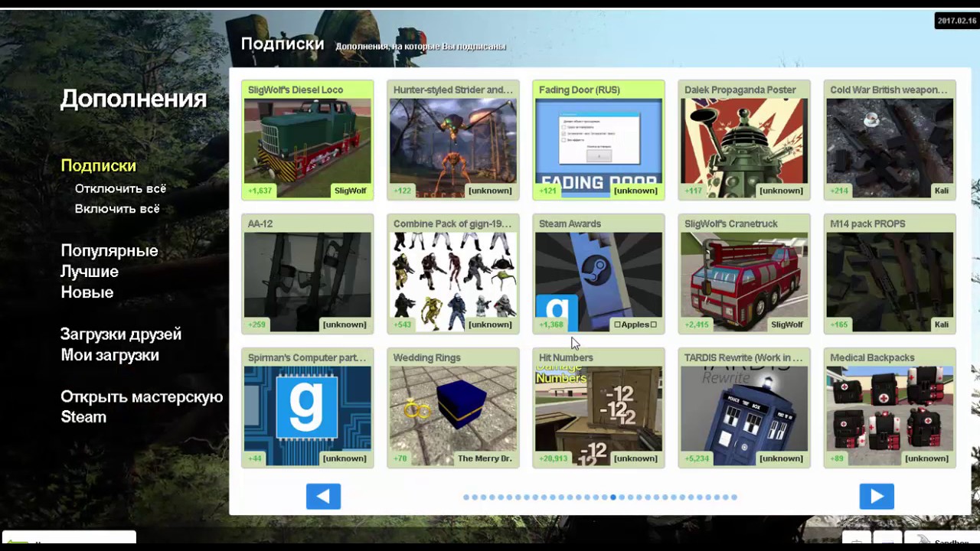Click +89 rating on Medical Backpacks
Viewport: 980px width, 551px height.
pyautogui.click(x=837, y=458)
